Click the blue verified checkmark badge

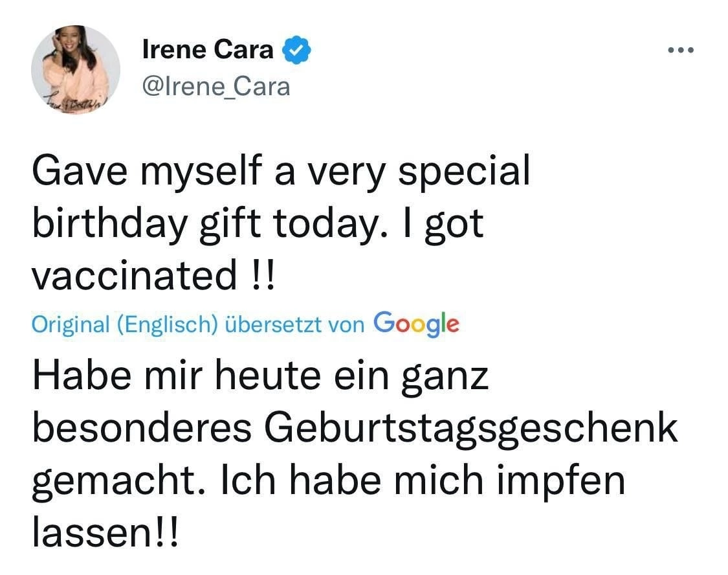point(297,51)
